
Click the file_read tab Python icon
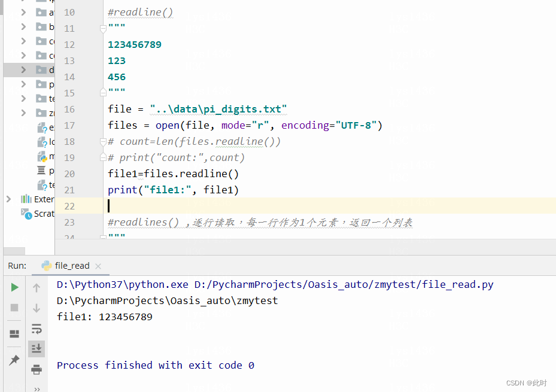point(47,266)
